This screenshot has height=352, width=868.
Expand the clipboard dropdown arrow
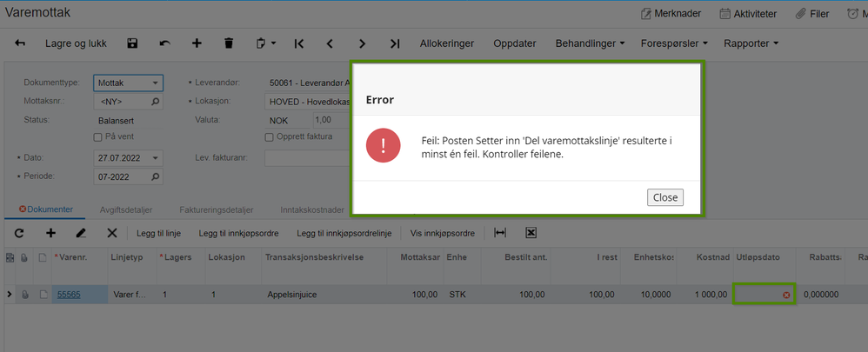(273, 43)
